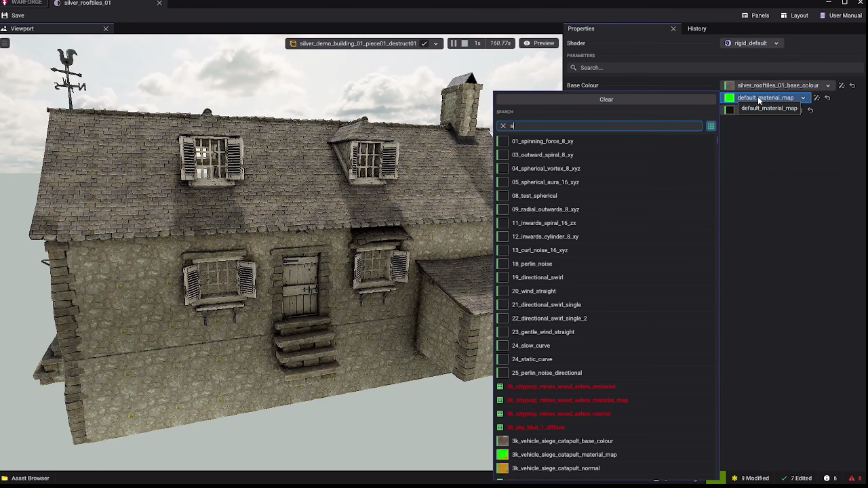This screenshot has height=488, width=868.
Task: Expand the silver_demo_building model dropdown
Action: pos(436,43)
